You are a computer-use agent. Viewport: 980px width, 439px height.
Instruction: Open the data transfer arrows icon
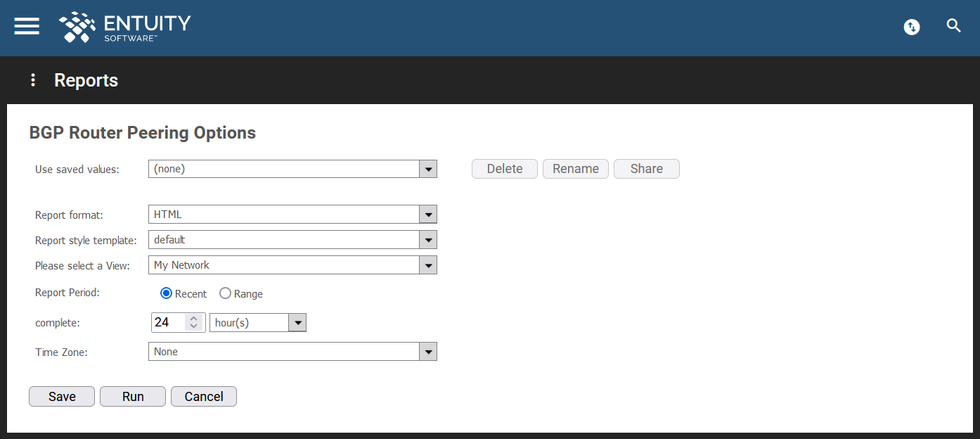912,27
